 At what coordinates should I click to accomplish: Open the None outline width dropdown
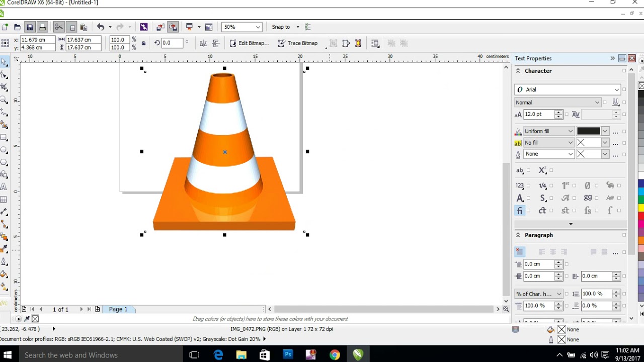(x=571, y=154)
